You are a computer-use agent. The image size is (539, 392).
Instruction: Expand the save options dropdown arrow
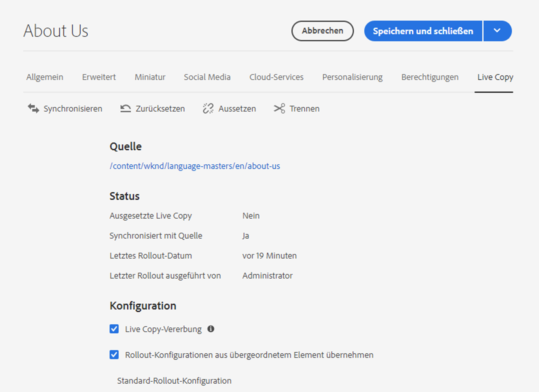(x=497, y=31)
